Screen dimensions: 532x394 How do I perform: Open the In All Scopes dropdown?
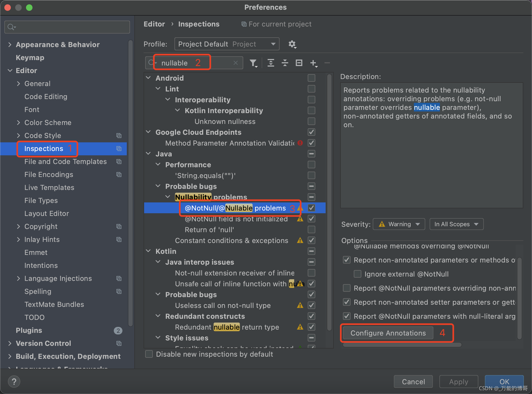pos(456,224)
